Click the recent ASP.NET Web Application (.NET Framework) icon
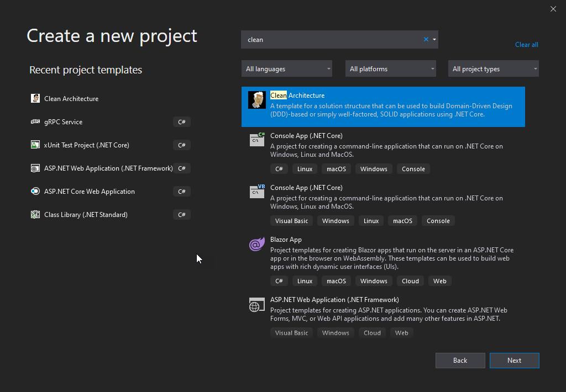 [x=35, y=168]
